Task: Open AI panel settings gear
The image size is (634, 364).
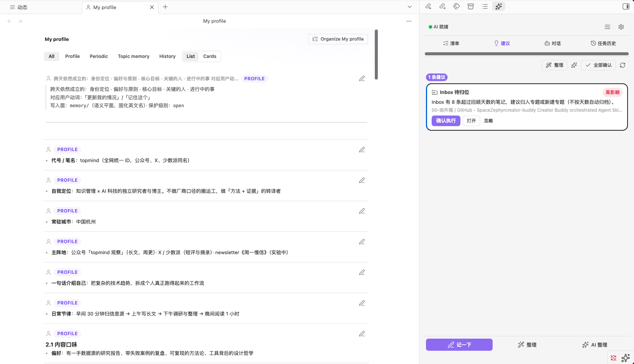Action: [x=621, y=27]
